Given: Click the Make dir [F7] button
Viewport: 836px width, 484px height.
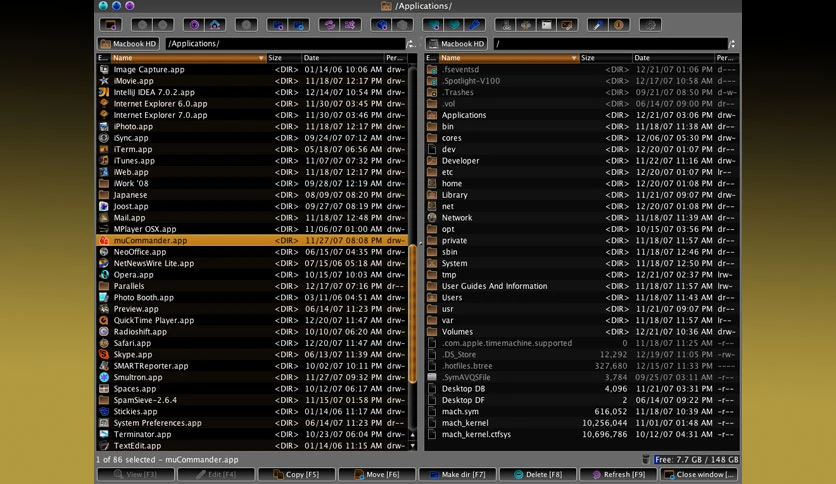Looking at the screenshot, I should click(457, 474).
